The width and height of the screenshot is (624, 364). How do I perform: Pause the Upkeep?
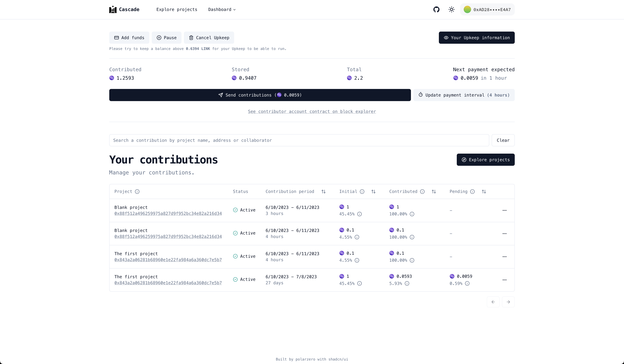tap(166, 38)
